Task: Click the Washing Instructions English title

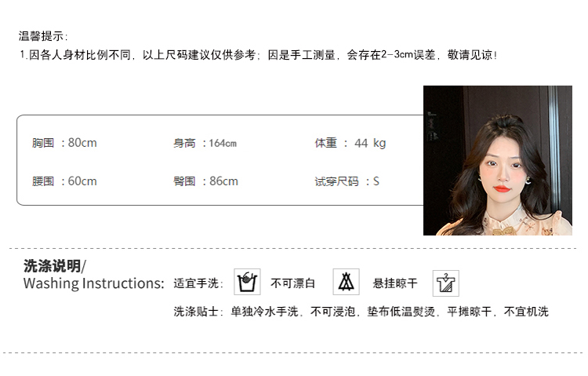Action: point(94,283)
